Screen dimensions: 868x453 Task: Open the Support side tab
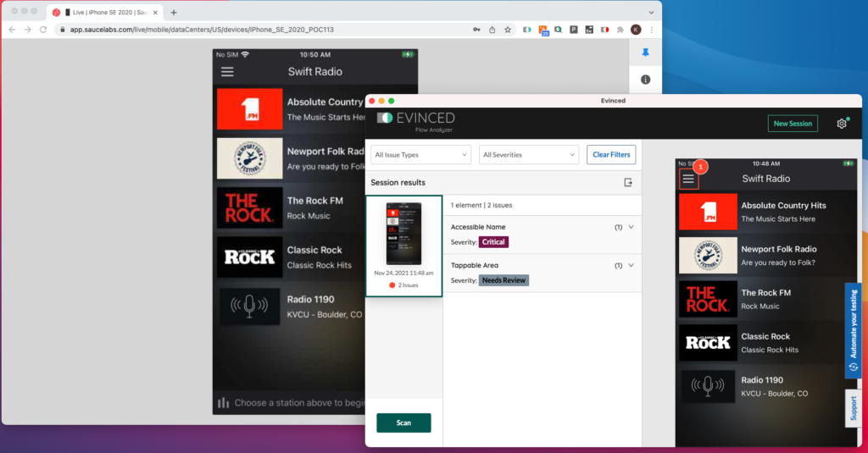(x=853, y=408)
